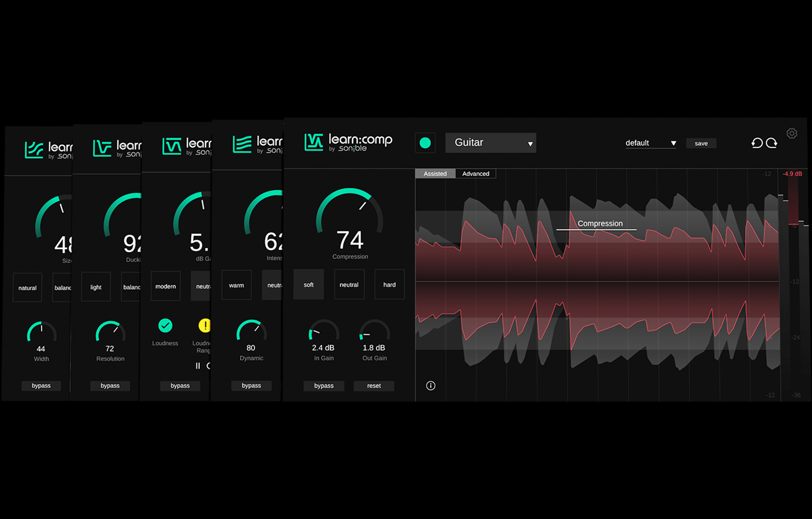Bypass the learn:comp plugin
This screenshot has width=812, height=519.
[x=324, y=385]
